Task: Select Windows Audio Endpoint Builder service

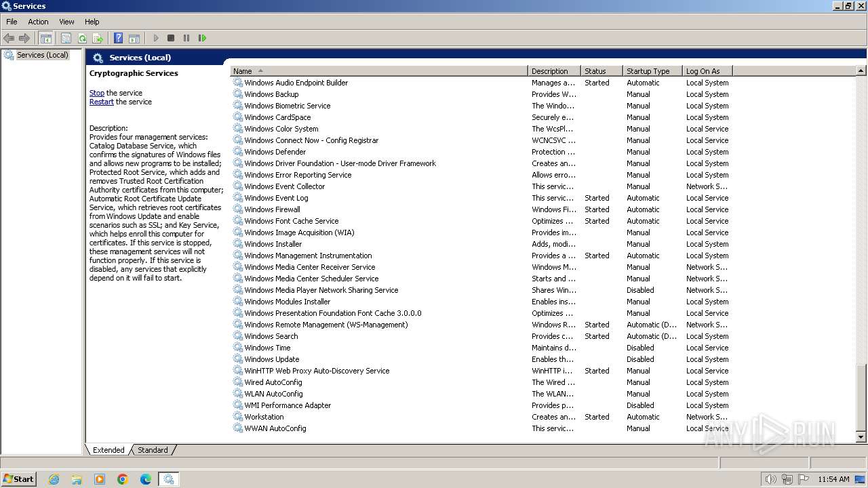Action: [x=296, y=83]
